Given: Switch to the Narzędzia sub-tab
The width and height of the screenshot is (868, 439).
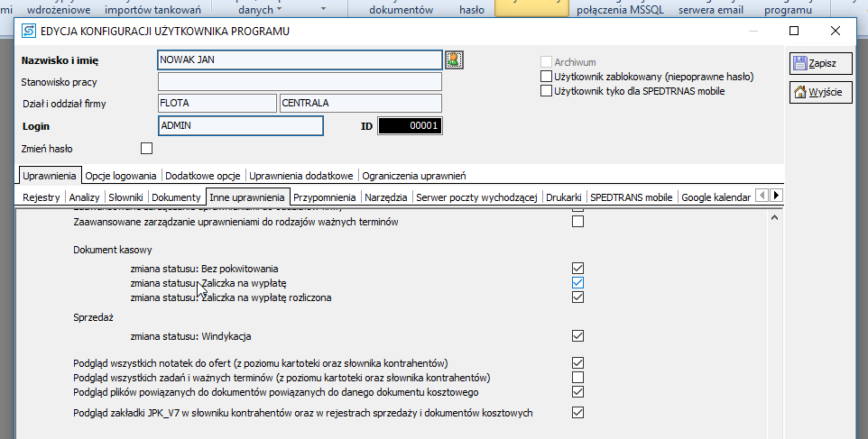Looking at the screenshot, I should pos(386,197).
